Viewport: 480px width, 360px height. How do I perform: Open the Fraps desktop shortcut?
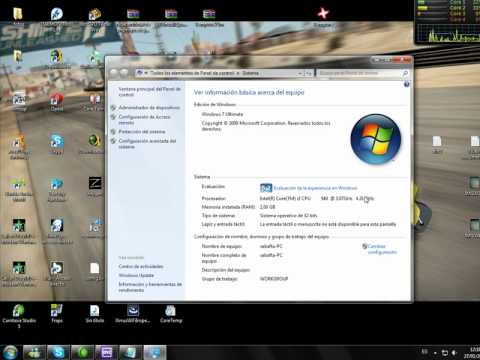click(x=57, y=314)
